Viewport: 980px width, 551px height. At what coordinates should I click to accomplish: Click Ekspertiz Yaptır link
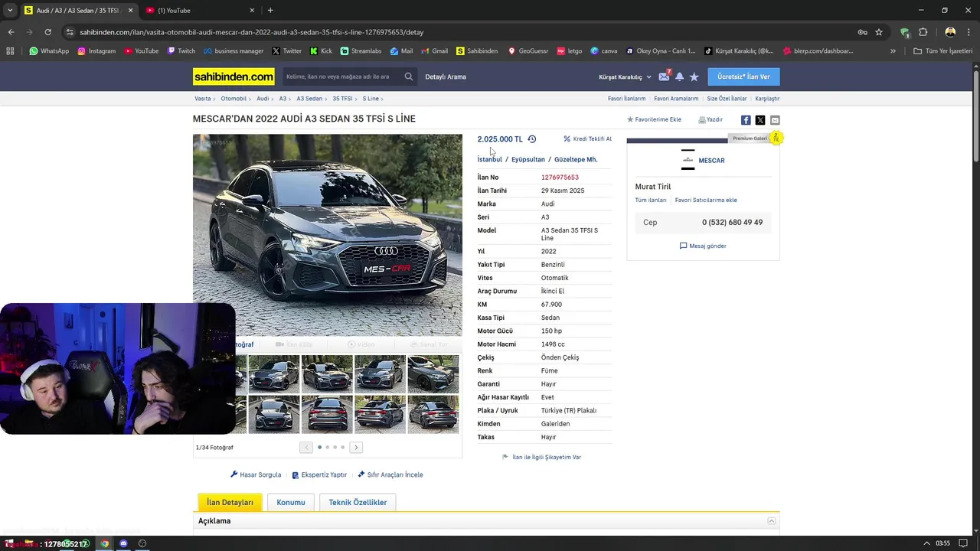[x=319, y=474]
